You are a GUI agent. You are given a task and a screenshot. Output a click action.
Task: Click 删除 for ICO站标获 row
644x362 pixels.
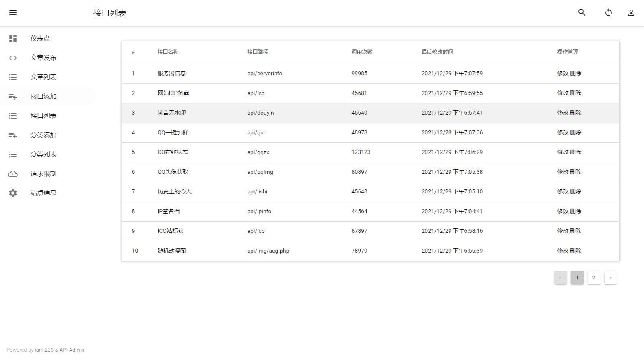(x=576, y=231)
